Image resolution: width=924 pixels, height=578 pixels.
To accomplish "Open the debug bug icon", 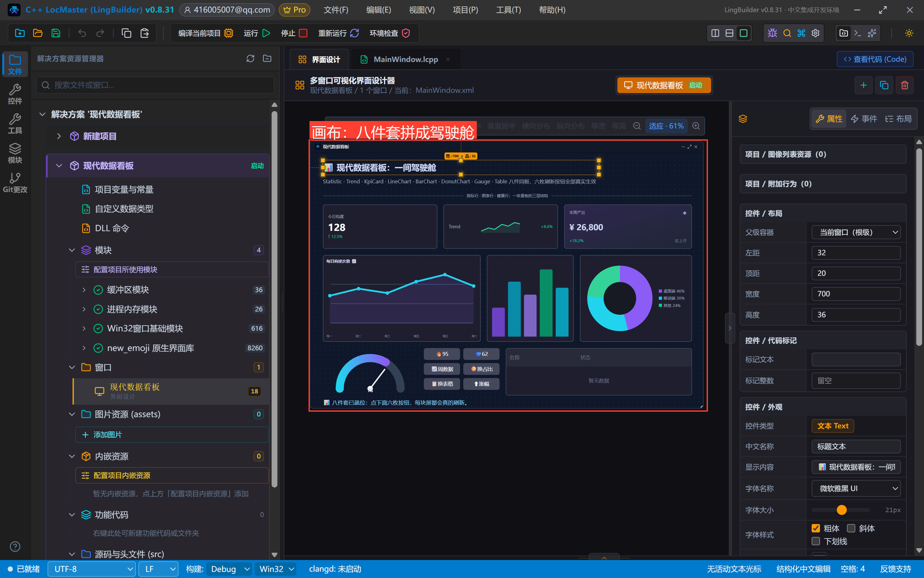I will pyautogui.click(x=772, y=33).
